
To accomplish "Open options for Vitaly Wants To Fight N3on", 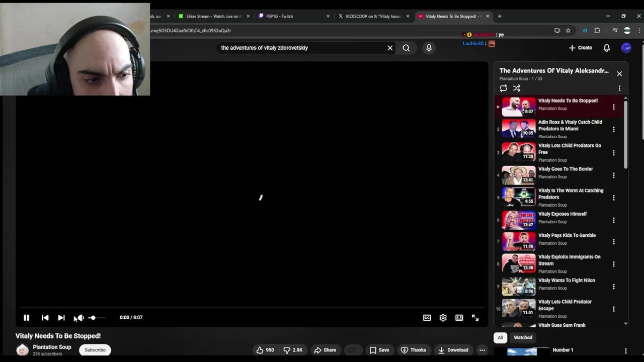I will click(x=613, y=286).
